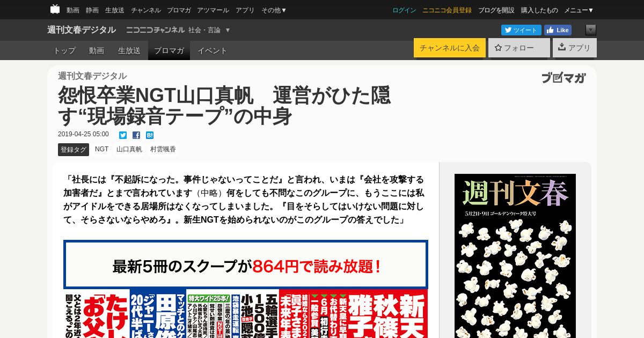The image size is (644, 338).
Task: Select the 村雲颯香 tag
Action: [163, 149]
